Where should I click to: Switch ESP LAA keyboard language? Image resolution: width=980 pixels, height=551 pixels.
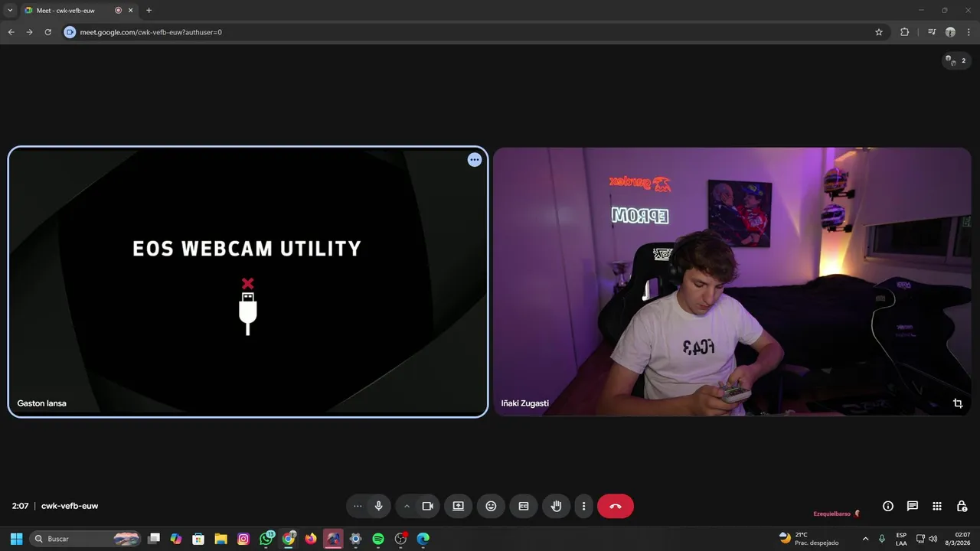tap(901, 539)
